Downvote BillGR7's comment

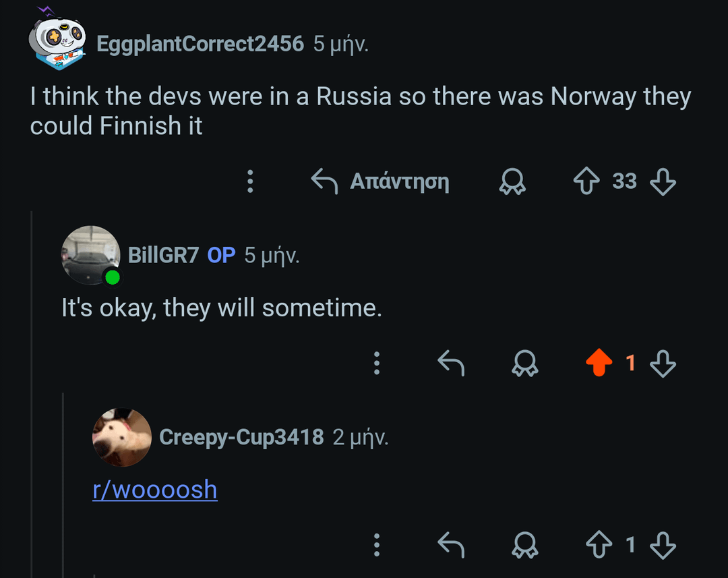click(x=663, y=363)
